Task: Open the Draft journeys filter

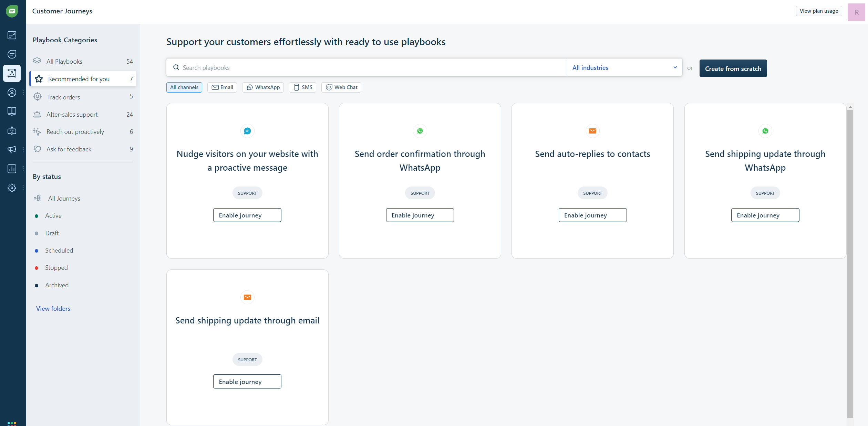Action: click(52, 233)
